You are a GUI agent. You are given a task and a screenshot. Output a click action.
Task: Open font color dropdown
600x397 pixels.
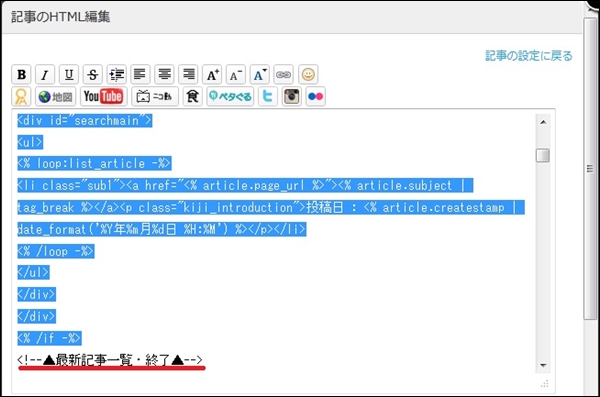pos(259,74)
